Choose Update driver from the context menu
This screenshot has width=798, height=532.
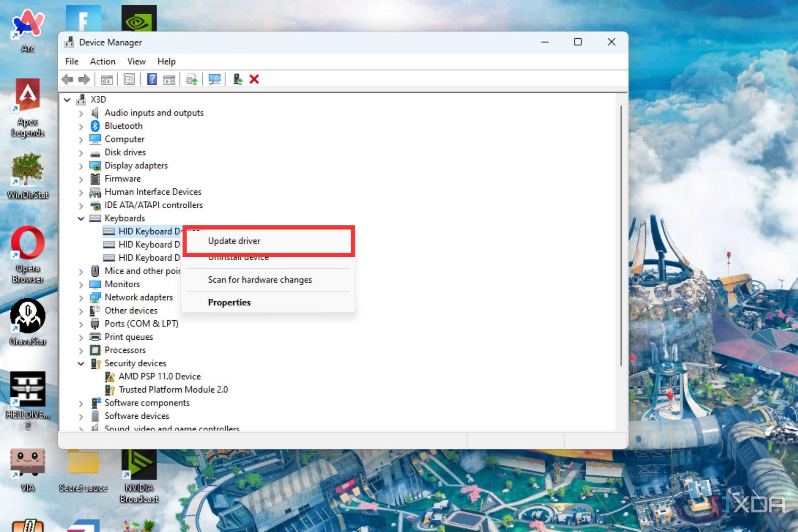coord(234,241)
